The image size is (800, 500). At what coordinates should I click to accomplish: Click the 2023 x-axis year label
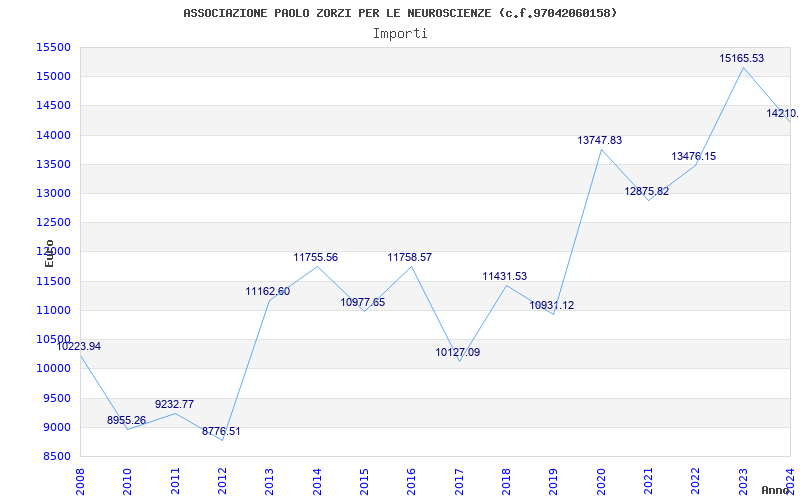point(743,482)
